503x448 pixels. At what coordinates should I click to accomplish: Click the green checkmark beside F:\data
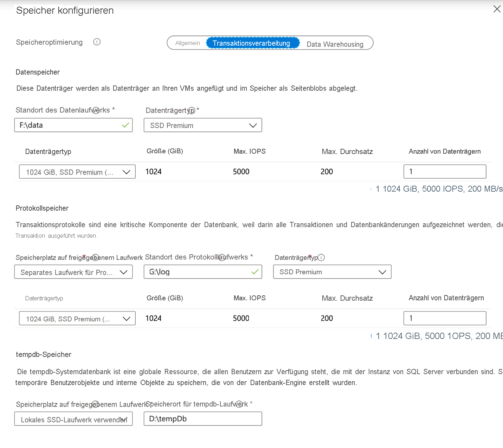[125, 125]
